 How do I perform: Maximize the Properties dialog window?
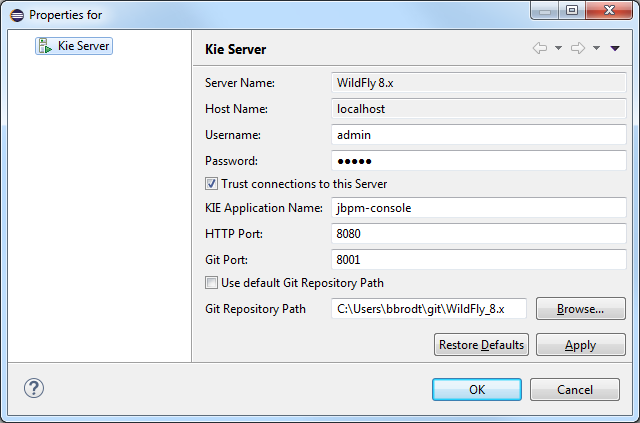[x=572, y=11]
